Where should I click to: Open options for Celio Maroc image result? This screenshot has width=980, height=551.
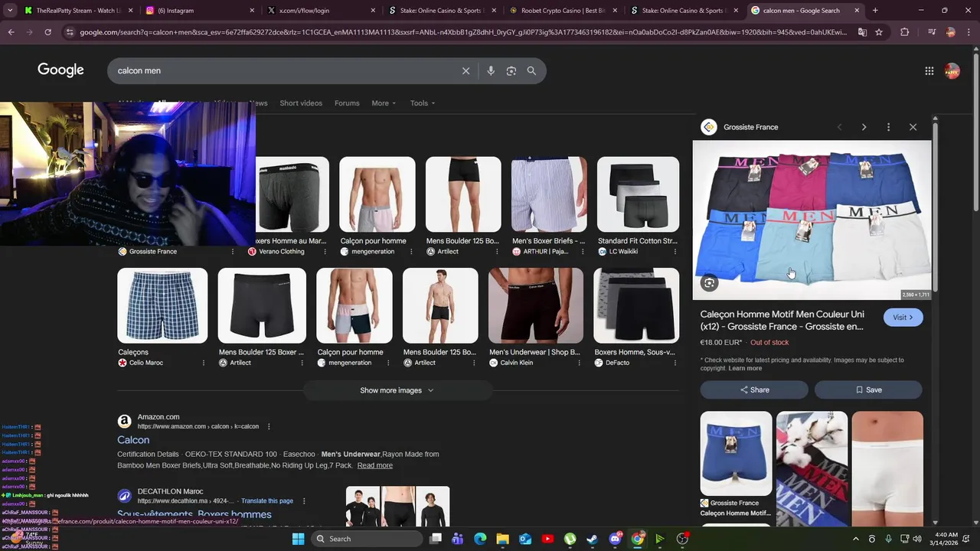point(204,363)
